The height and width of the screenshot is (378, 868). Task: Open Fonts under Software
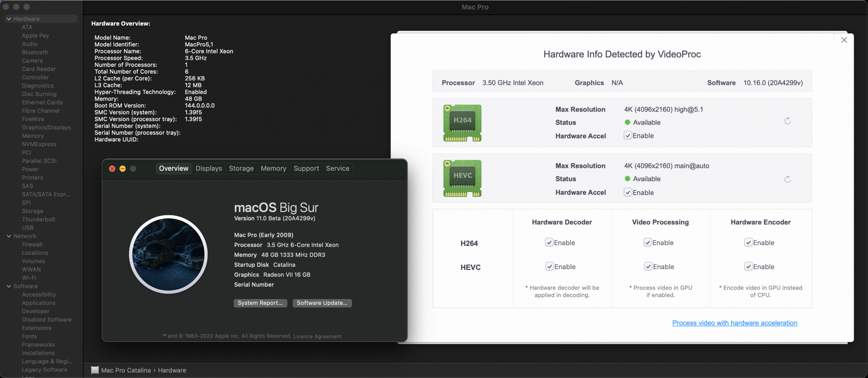tap(29, 336)
